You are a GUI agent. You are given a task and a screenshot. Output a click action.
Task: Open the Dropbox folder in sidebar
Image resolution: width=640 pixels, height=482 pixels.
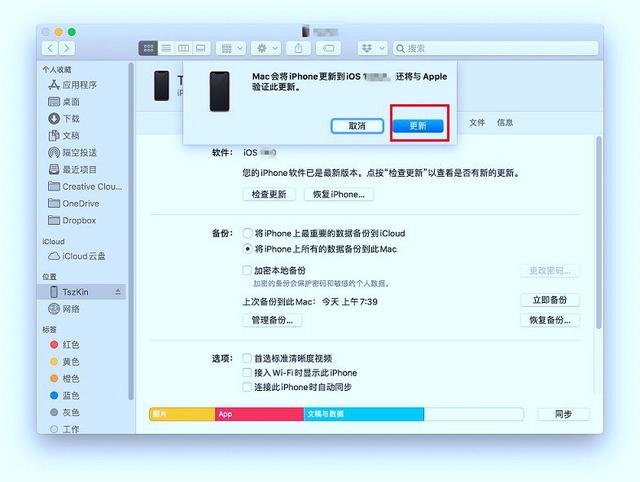(72, 220)
